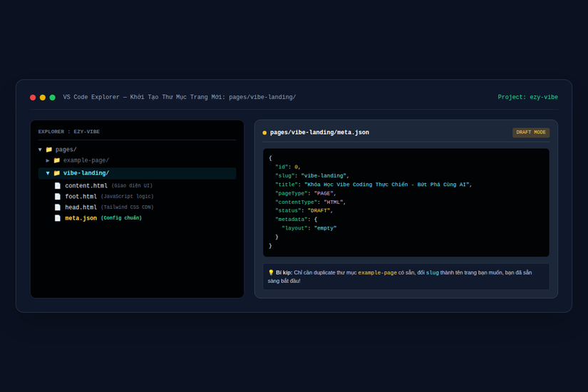
Task: Click the slug highlighted word in tip
Action: pos(433,273)
